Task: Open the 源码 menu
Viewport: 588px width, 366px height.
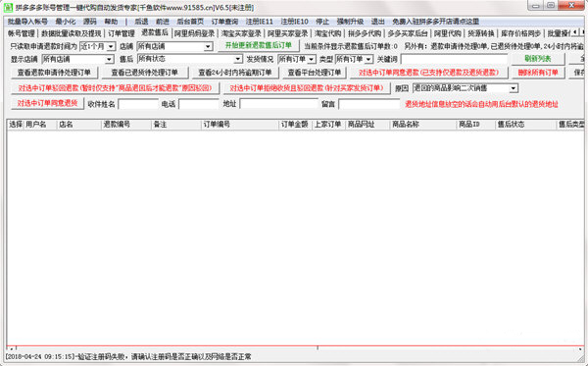Action: 89,22
